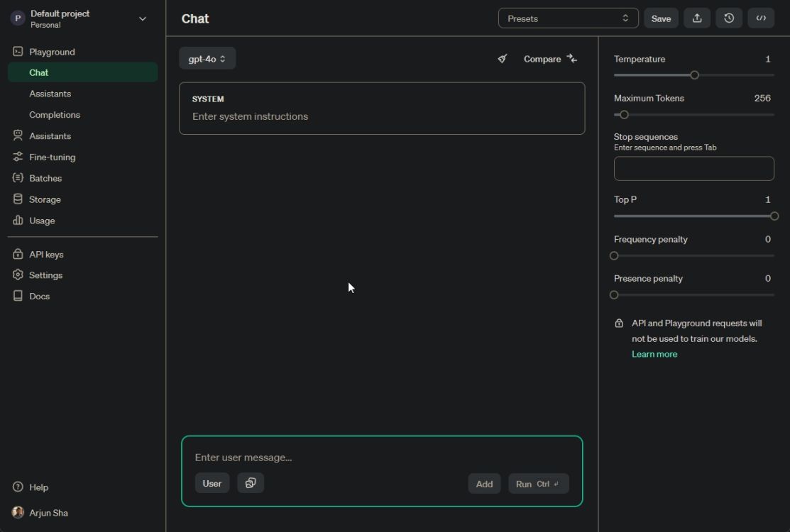Screen dimensions: 790x532
Task: View the Usage dashboard
Action: 41,221
